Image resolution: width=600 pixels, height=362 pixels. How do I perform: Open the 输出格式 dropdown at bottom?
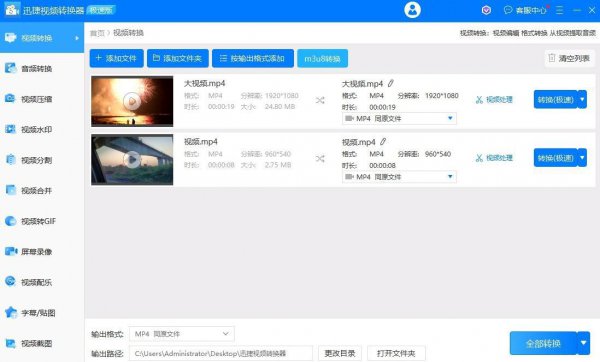[182, 334]
